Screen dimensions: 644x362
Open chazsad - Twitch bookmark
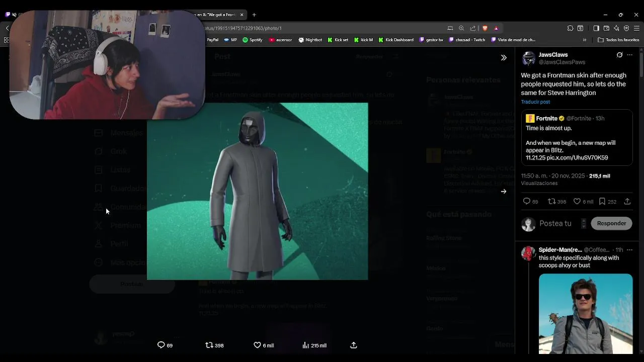(466, 40)
